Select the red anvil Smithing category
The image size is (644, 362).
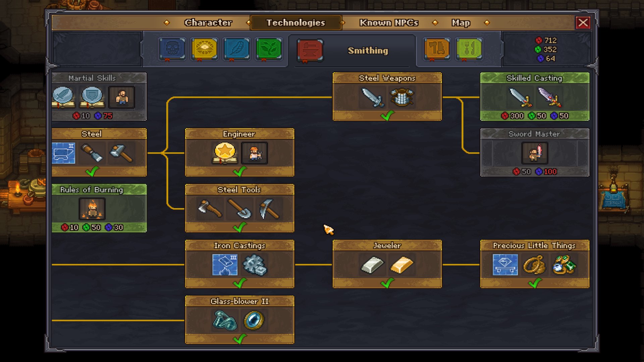(310, 50)
